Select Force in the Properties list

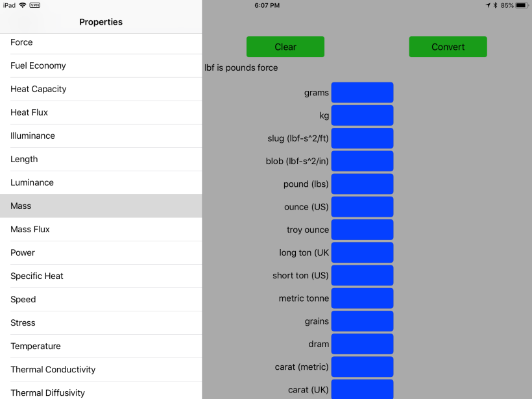[101, 42]
